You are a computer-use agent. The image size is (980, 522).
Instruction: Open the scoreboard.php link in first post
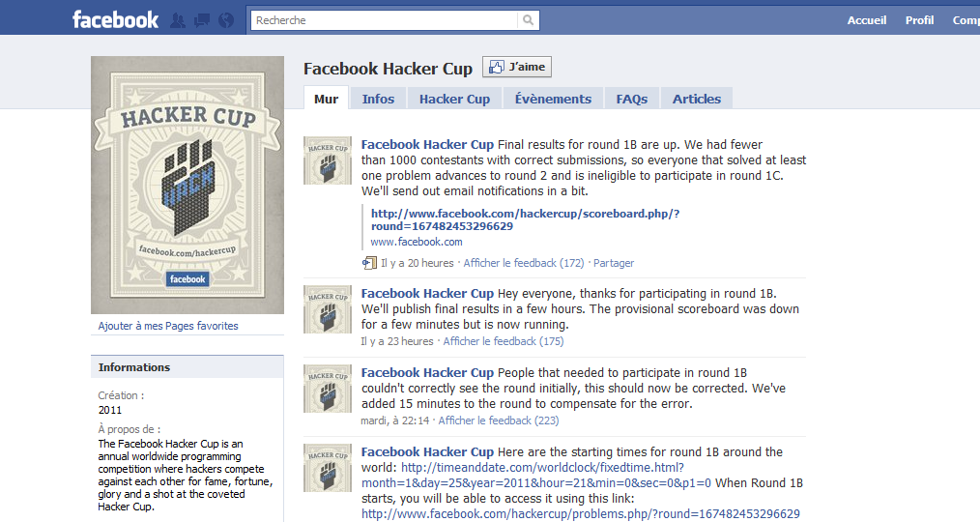(x=525, y=220)
